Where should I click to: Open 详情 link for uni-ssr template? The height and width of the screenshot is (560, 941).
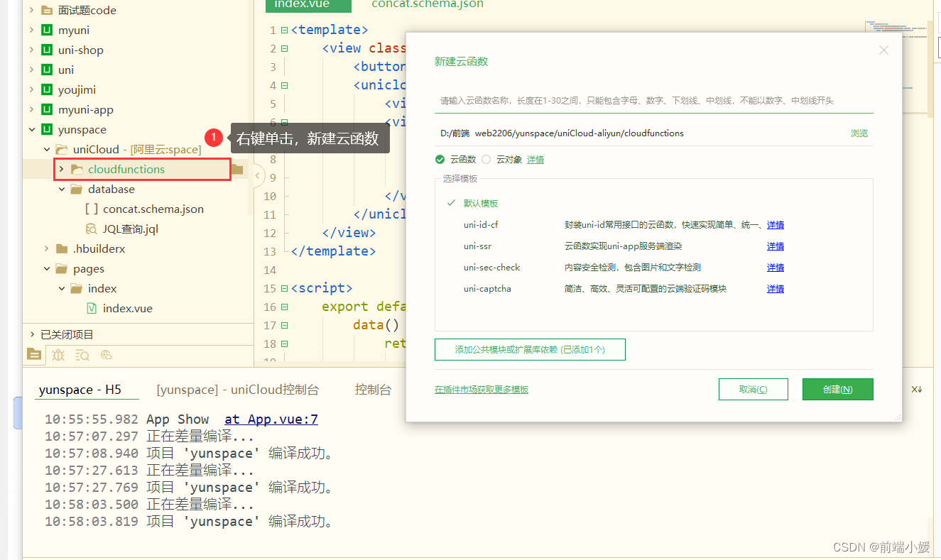(x=776, y=246)
